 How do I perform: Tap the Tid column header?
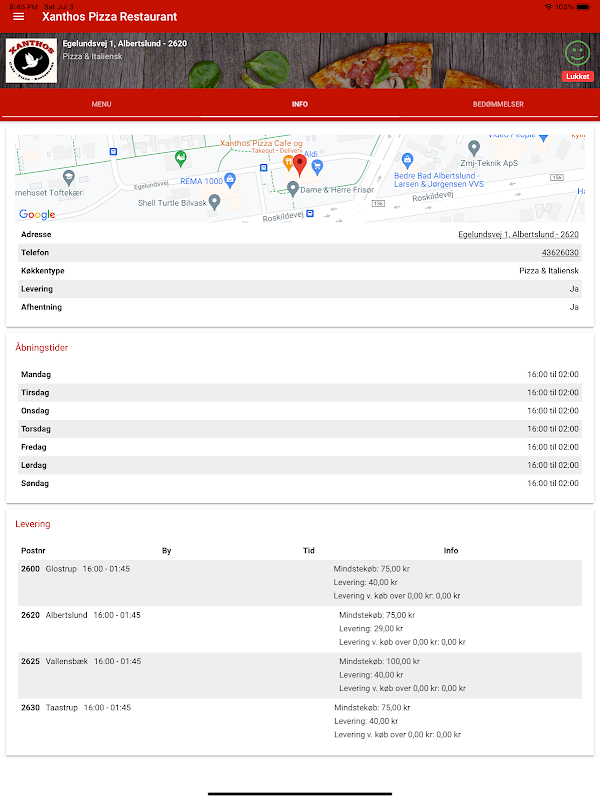[x=309, y=551]
